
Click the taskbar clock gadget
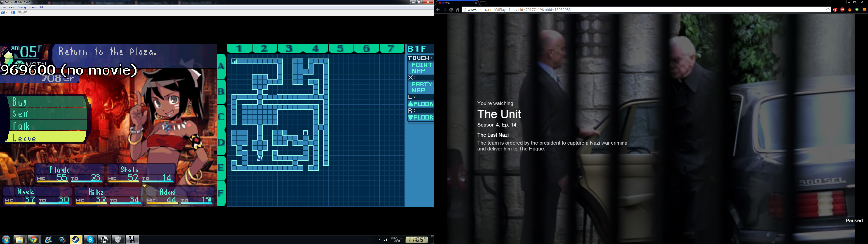[417, 240]
